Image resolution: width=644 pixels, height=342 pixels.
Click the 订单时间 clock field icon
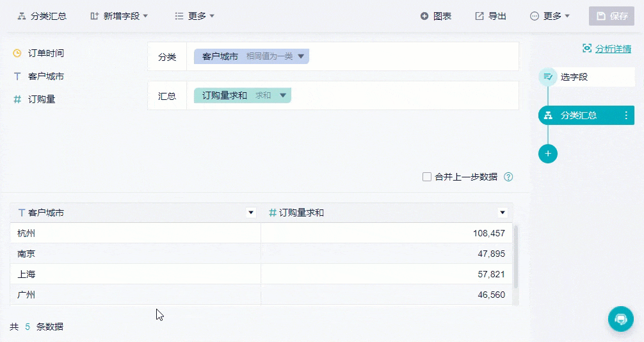(x=17, y=53)
